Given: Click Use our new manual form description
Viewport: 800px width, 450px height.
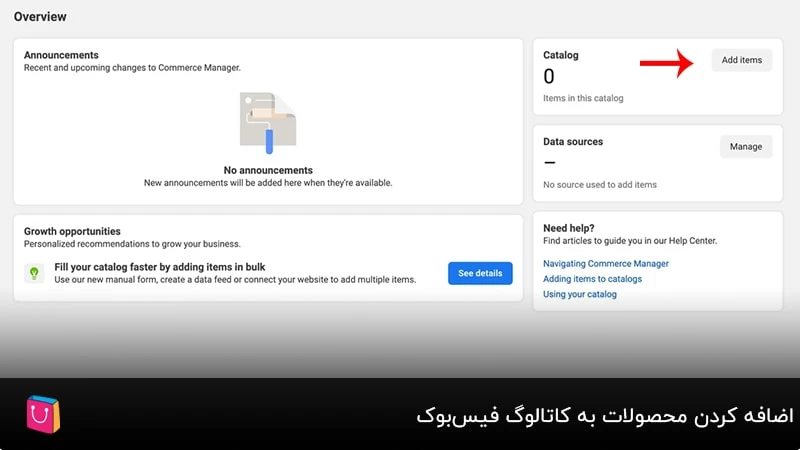Looking at the screenshot, I should 235,280.
